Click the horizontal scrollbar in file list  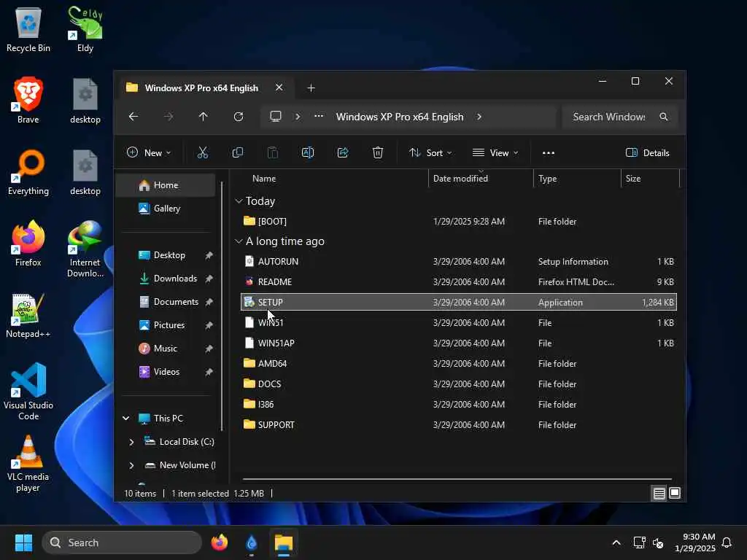tap(457, 479)
